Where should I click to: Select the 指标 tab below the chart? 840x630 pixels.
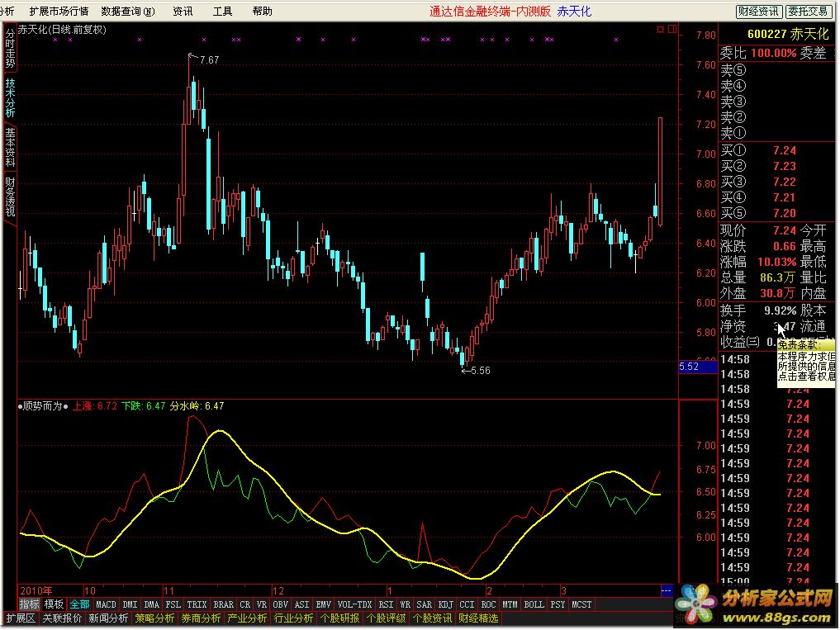tap(30, 604)
